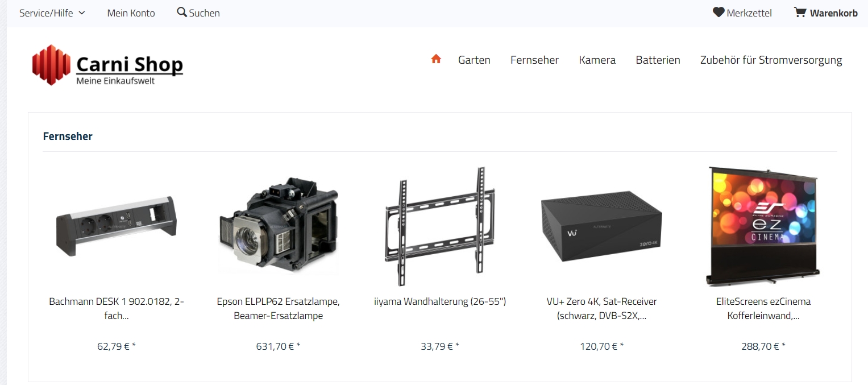This screenshot has height=385, width=868.
Task: Go to the Kamera category
Action: point(597,60)
